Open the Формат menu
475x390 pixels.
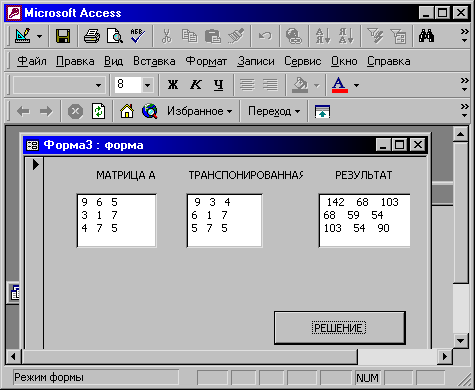[206, 61]
